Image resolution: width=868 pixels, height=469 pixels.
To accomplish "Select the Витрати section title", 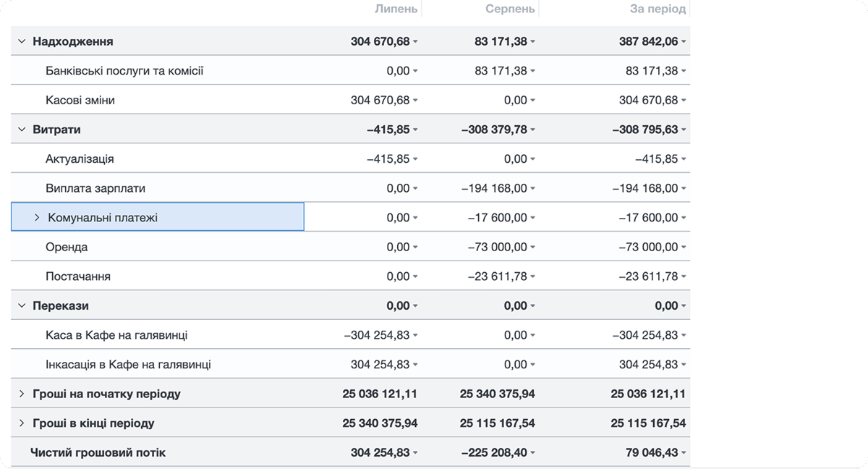I will point(56,130).
